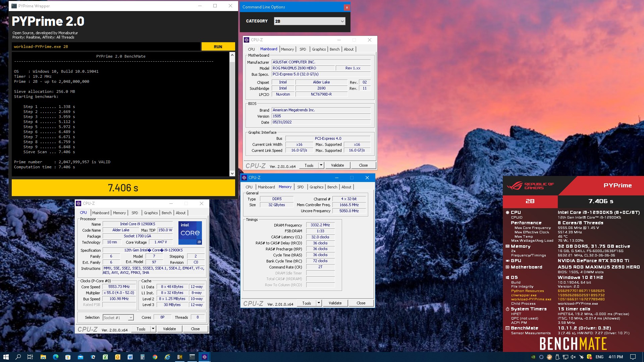Click Validate in CPU-tab CPU-Z window
Viewport: 644px width, 362px height.
click(169, 329)
